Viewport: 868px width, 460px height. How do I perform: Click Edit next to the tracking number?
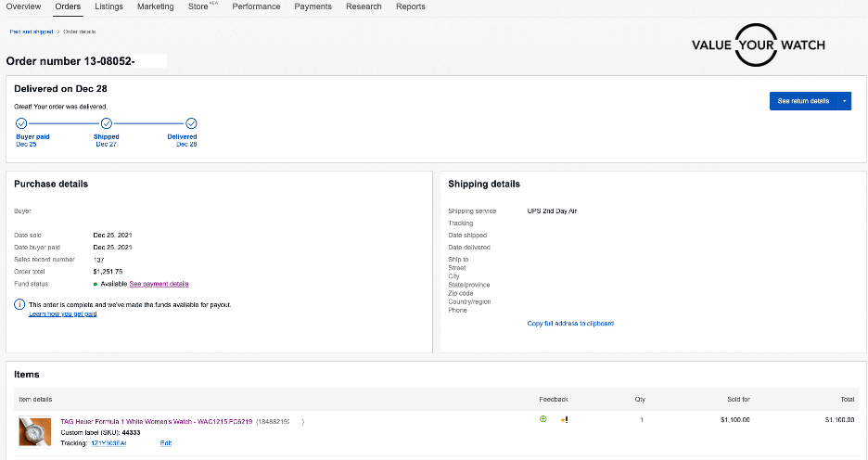click(166, 443)
